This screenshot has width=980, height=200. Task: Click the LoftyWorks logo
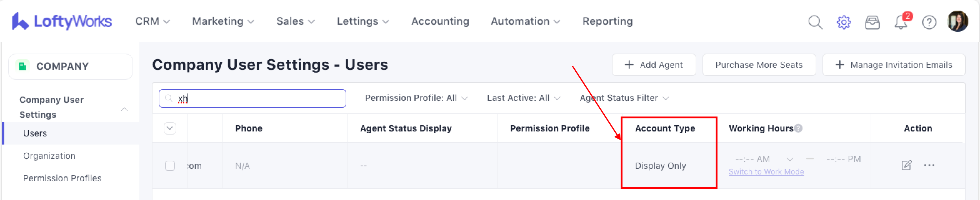[62, 21]
